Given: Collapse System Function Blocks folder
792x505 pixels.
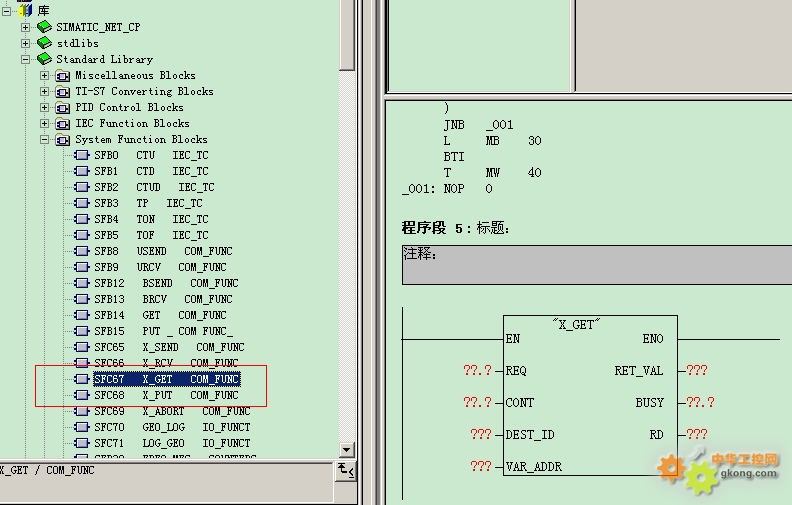Looking at the screenshot, I should click(x=44, y=140).
